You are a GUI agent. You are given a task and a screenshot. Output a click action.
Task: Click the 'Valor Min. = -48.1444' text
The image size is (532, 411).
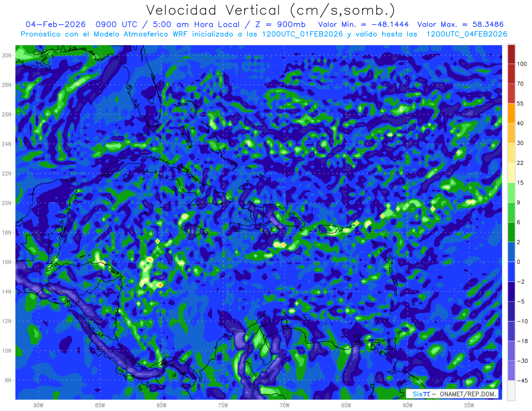[364, 24]
